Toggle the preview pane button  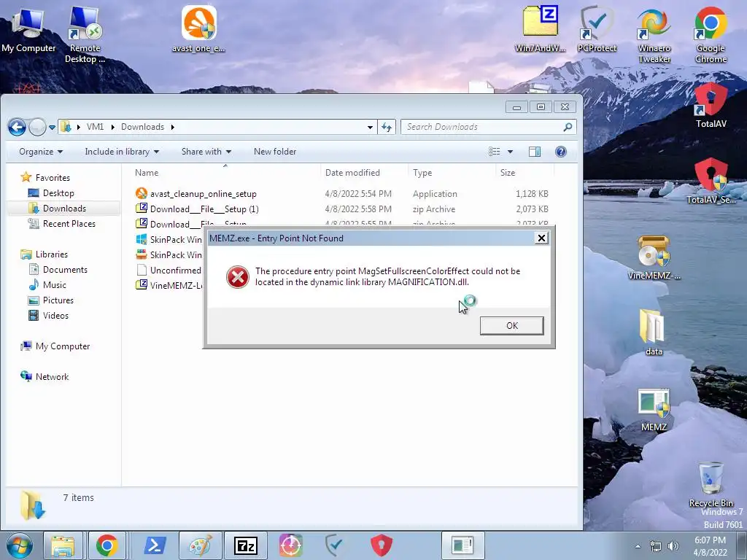point(535,152)
